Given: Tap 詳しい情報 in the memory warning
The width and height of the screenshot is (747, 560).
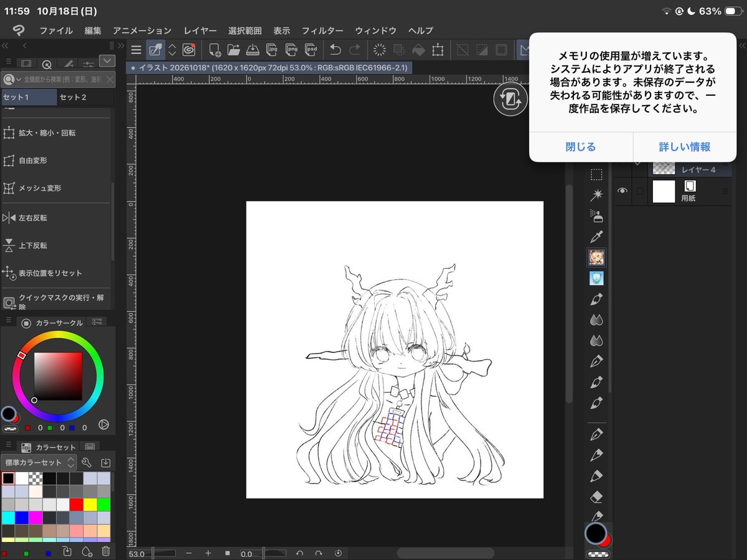Looking at the screenshot, I should 685,147.
